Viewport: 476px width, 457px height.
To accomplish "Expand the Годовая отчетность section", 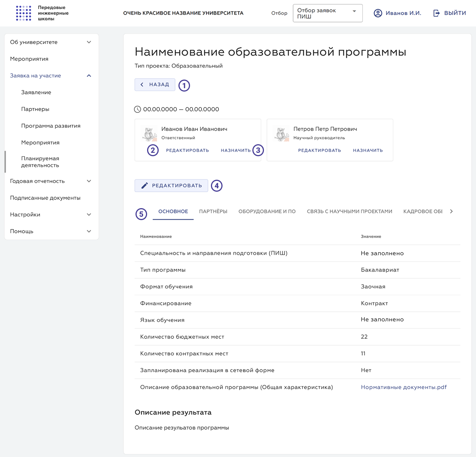I will pyautogui.click(x=89, y=181).
